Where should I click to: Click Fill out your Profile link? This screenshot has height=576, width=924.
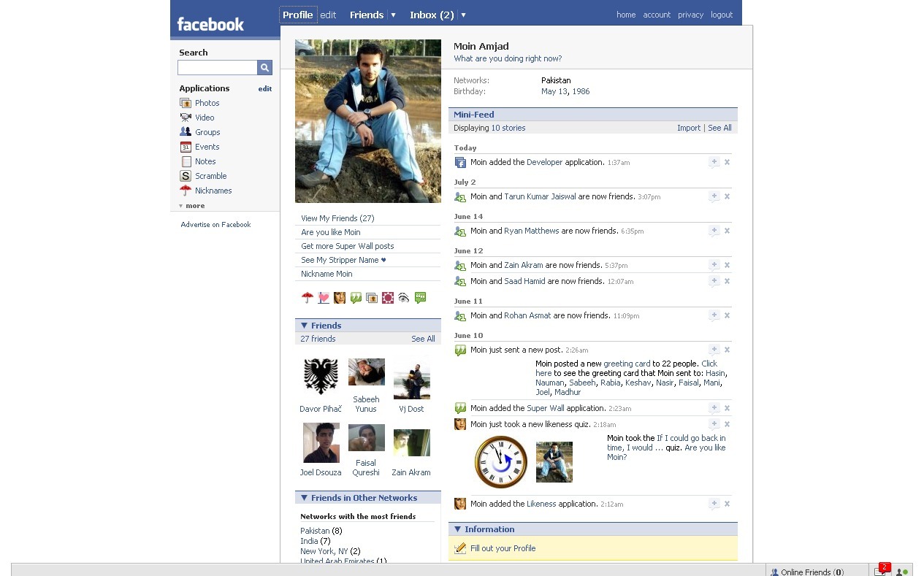tap(503, 548)
